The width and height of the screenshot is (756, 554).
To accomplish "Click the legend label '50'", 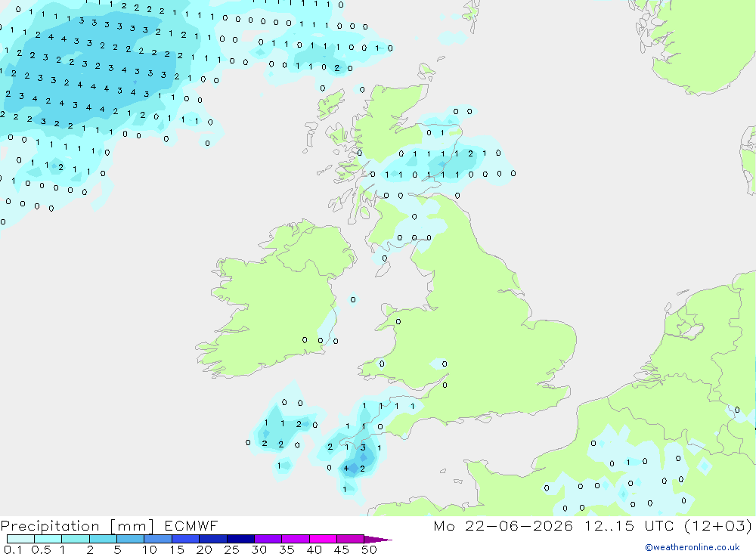I will click(369, 549).
